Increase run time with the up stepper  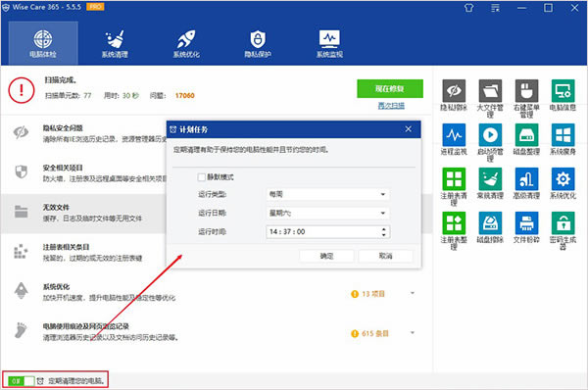tap(383, 228)
